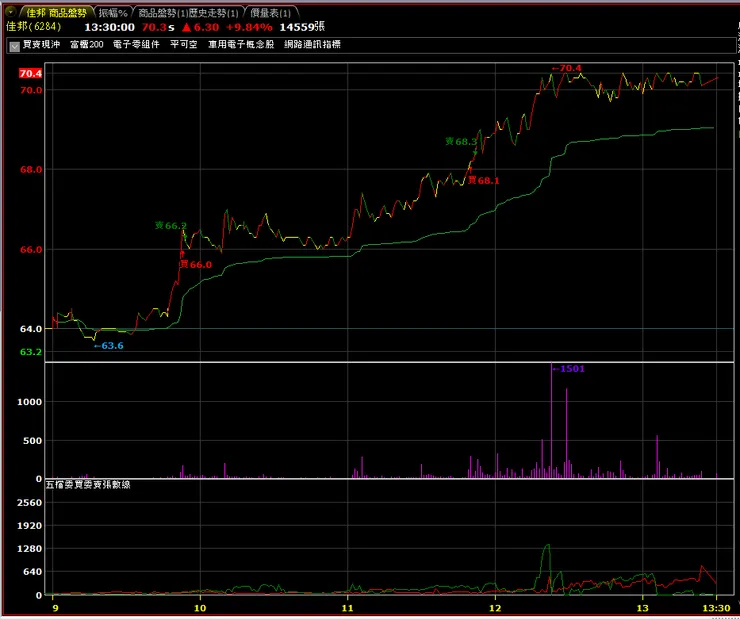Click the stock name 佳邦(6284)
Screen dimensions: 740x619
click(x=34, y=27)
